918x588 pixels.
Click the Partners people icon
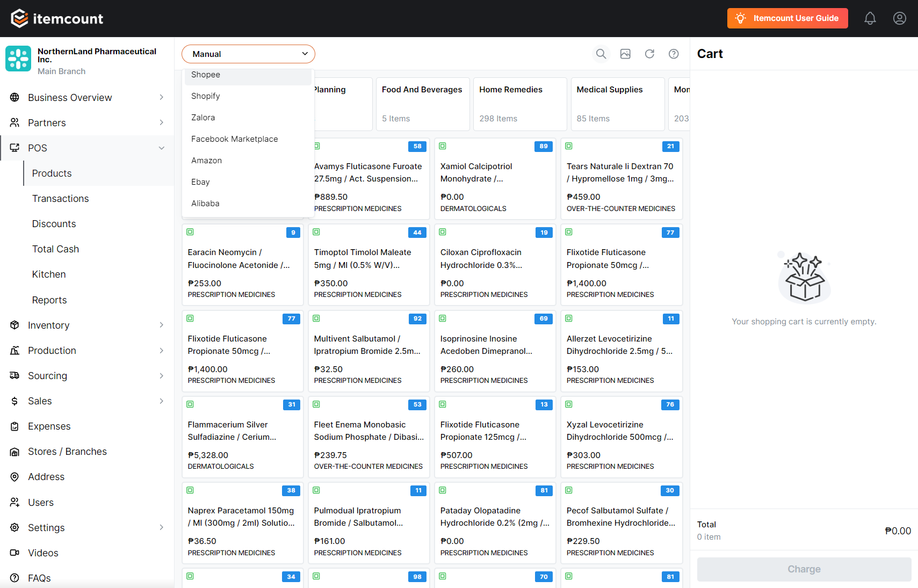[15, 122]
